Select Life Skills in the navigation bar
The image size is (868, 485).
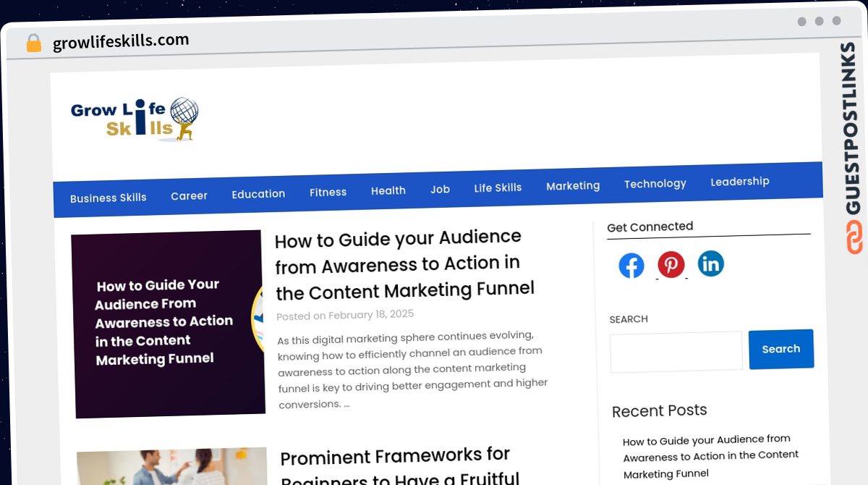498,187
